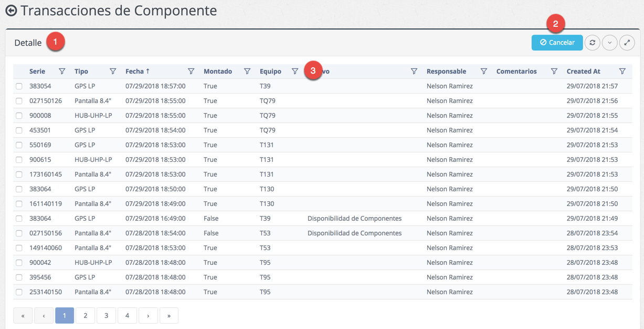This screenshot has width=644, height=329.
Task: Check the row with serie 550169
Action: (x=19, y=145)
